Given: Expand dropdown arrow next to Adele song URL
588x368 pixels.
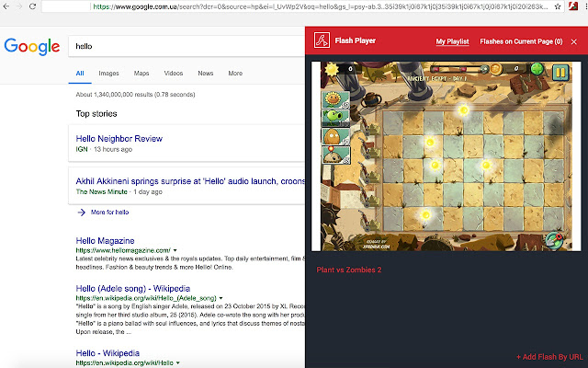Looking at the screenshot, I should coord(220,298).
